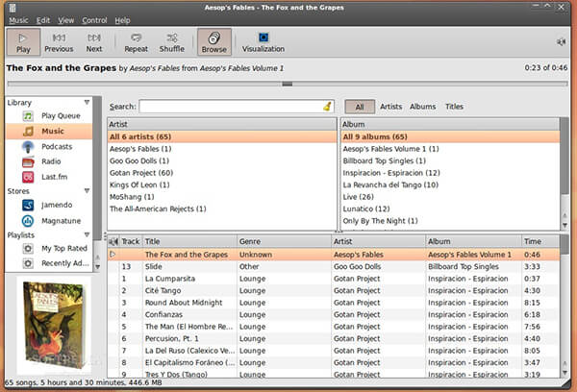Click the song position slider
The image size is (577, 392).
tap(288, 84)
